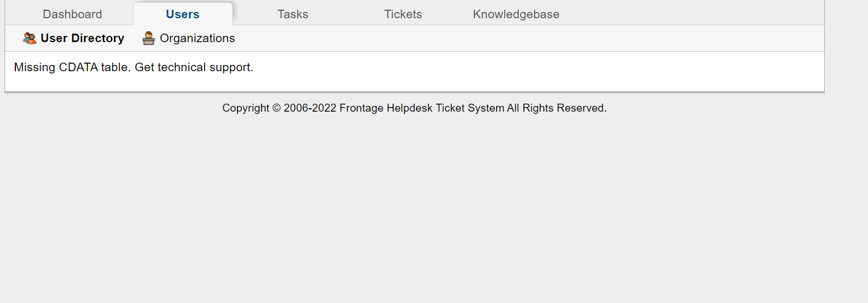Click empty gray background below the footer
Viewport: 868px width, 303px height.
433,216
